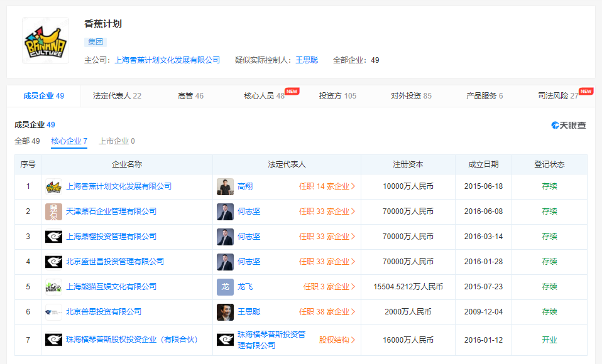Open 上海熊猫互娱文化有限公司 company link

[x=111, y=287]
